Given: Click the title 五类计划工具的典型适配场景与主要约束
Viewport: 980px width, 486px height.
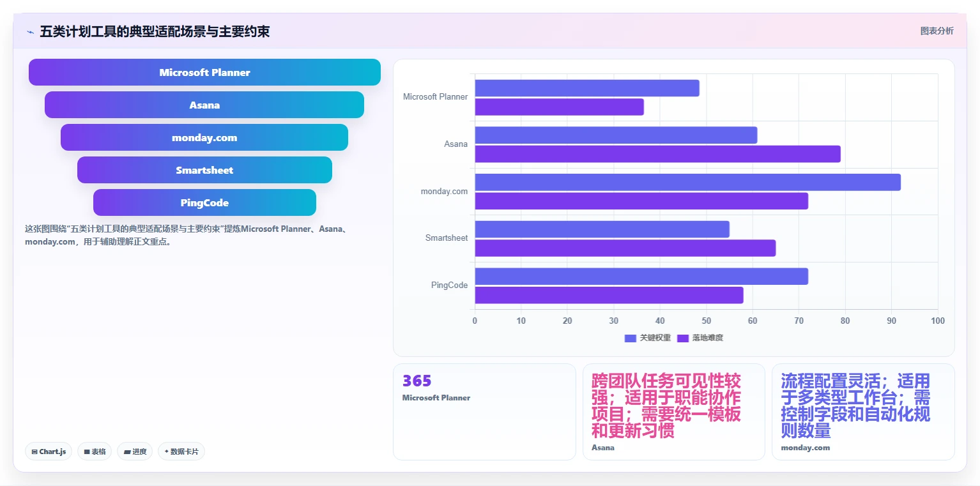Looking at the screenshot, I should tap(155, 31).
